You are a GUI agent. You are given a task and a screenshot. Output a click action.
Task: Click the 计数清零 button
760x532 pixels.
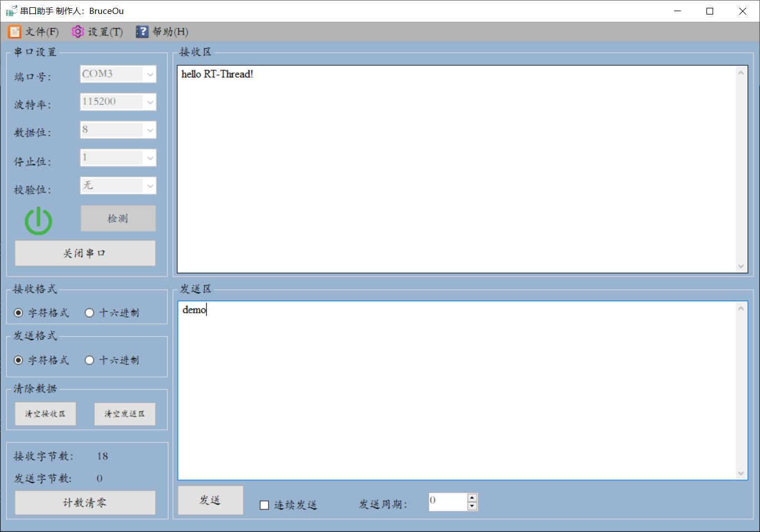[85, 502]
